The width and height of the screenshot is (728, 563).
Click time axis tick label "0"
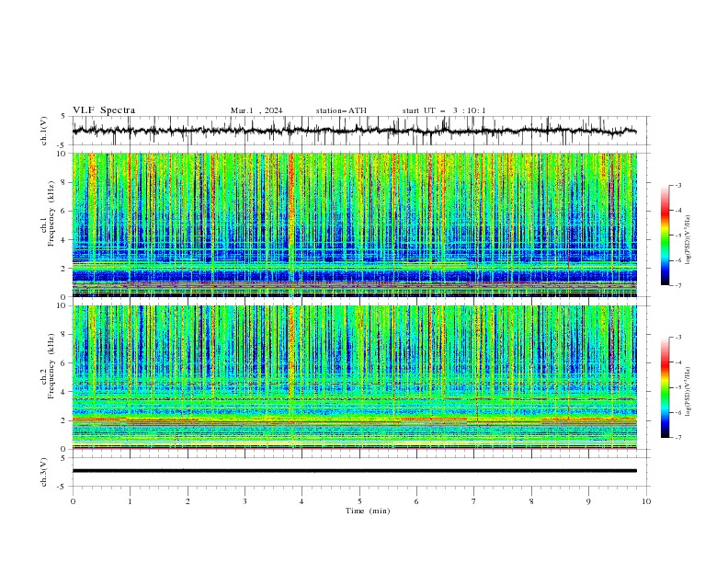click(73, 501)
